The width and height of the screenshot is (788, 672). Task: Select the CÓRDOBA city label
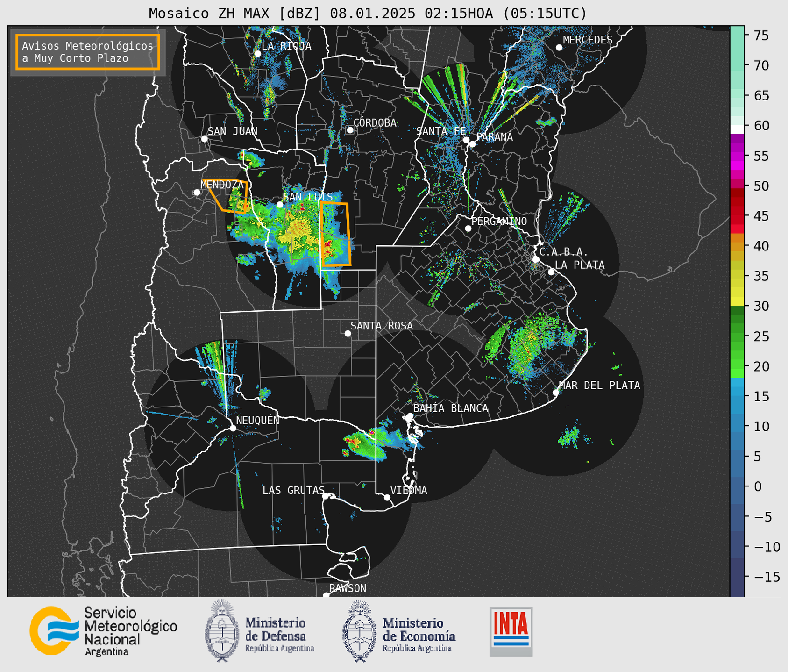coord(375,122)
